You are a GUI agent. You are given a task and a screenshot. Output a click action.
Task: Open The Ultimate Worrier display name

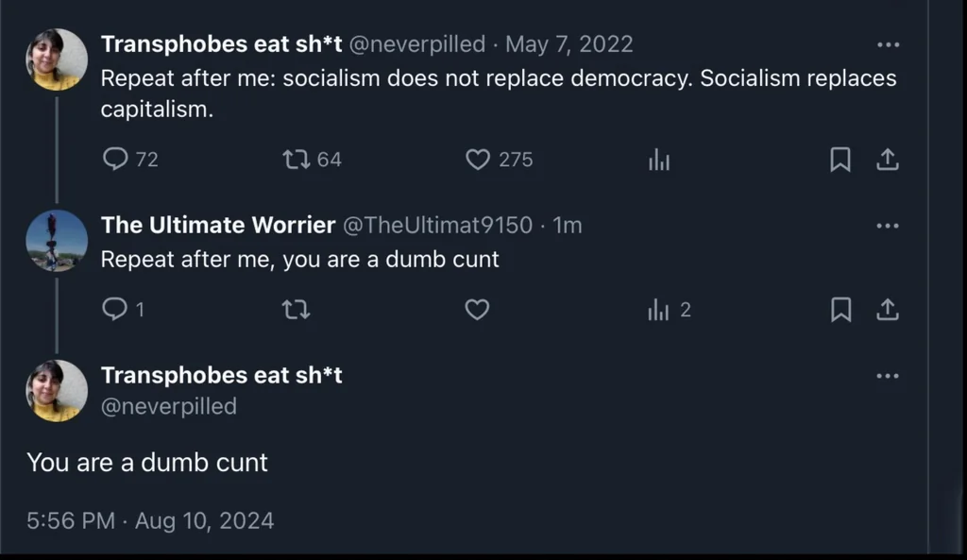tap(217, 226)
